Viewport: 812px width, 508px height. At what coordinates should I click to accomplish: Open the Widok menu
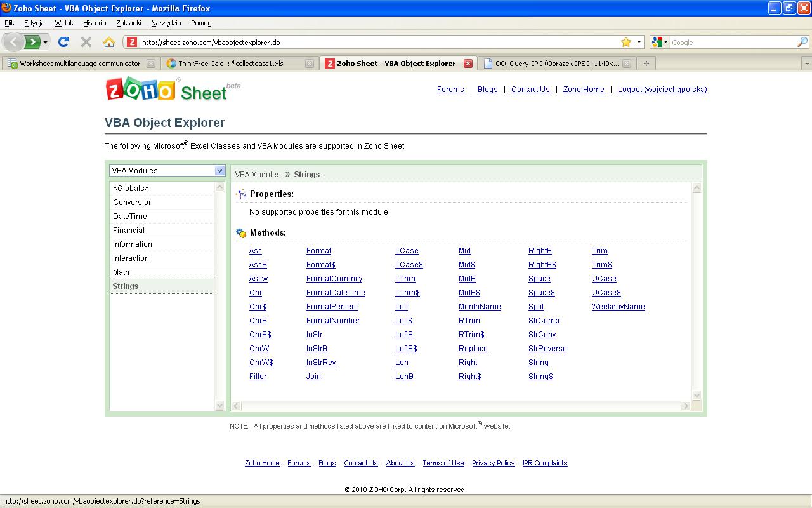[64, 23]
